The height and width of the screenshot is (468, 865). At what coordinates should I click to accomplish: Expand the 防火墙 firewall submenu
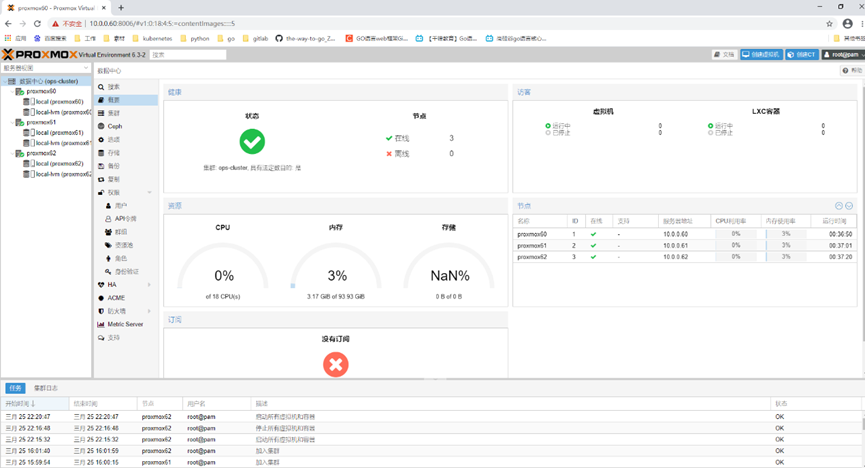point(149,311)
